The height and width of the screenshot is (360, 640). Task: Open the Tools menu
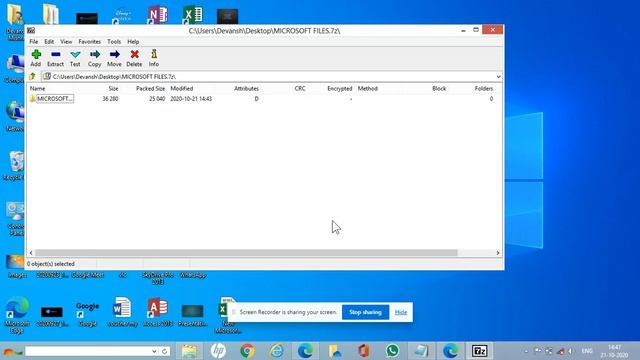click(x=114, y=42)
